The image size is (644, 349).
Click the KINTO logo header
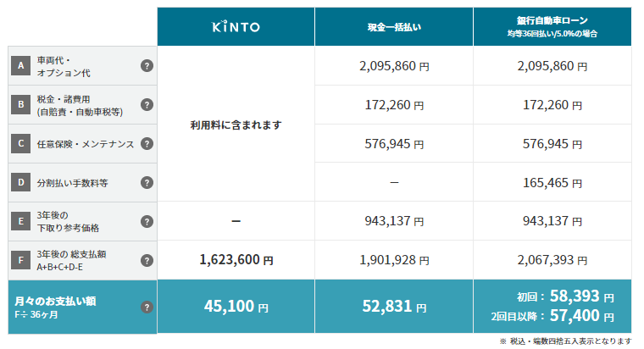(236, 27)
